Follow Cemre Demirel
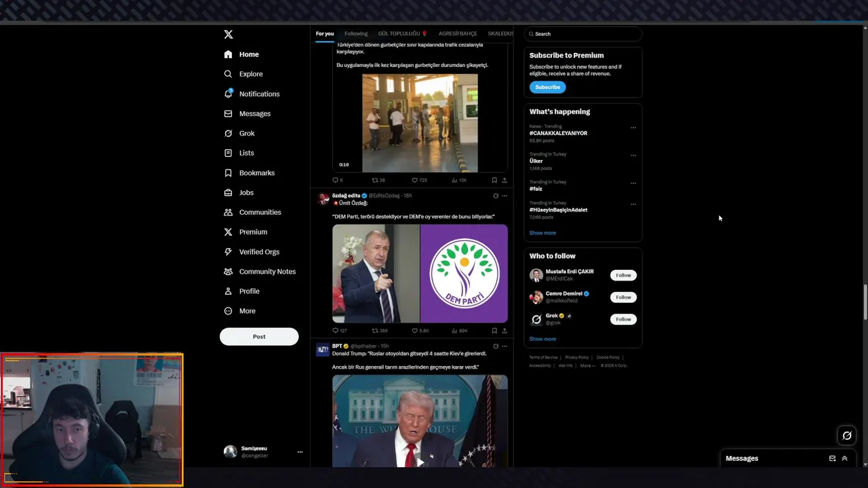This screenshot has height=488, width=868. point(623,297)
